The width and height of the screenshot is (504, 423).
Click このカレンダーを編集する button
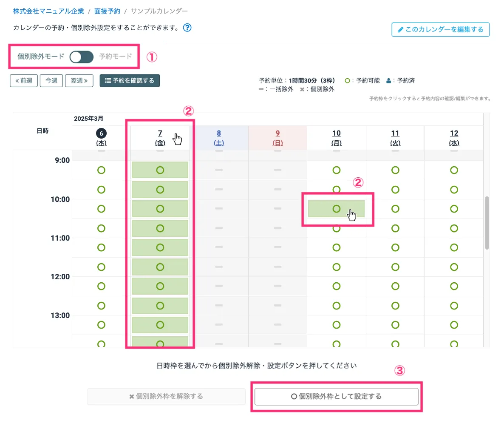pos(440,30)
